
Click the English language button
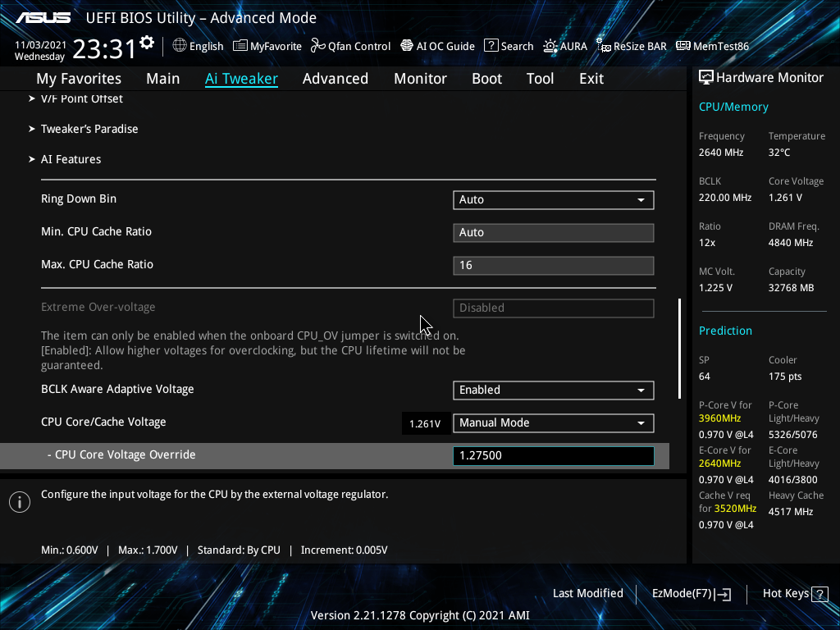tap(199, 46)
